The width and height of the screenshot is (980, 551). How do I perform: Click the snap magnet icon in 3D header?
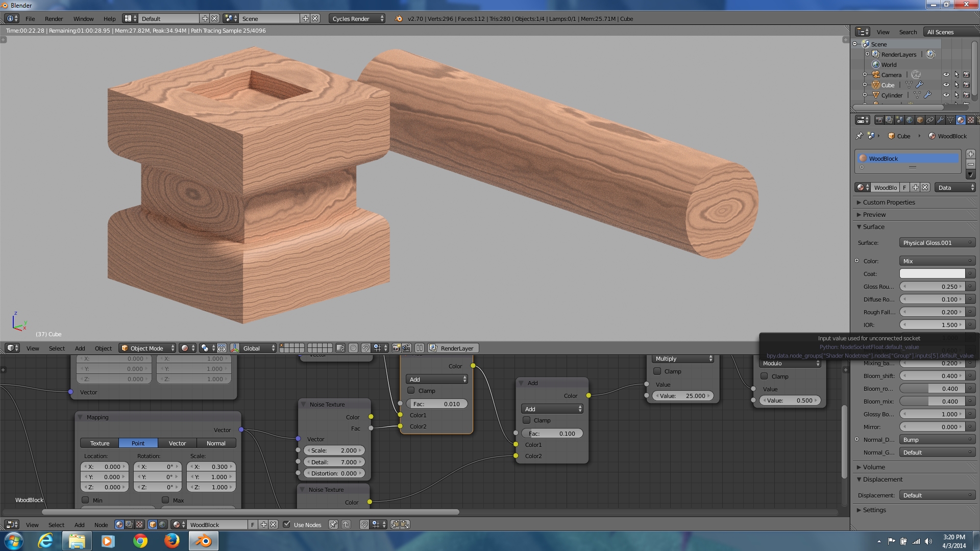366,348
